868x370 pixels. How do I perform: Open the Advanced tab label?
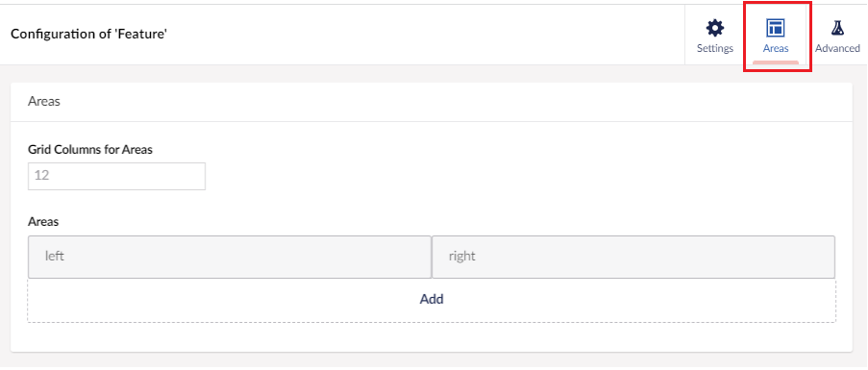pos(837,48)
